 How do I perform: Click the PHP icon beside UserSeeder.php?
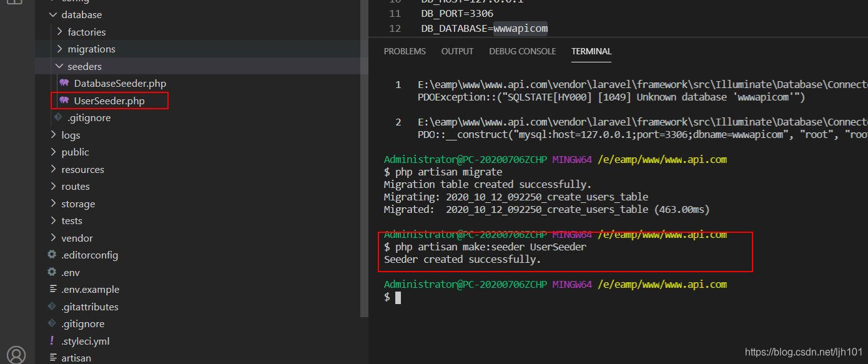[64, 101]
